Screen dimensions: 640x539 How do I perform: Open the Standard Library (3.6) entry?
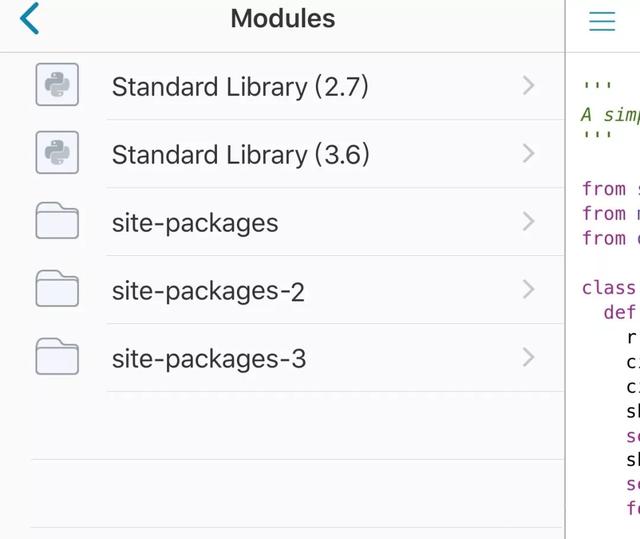282,154
